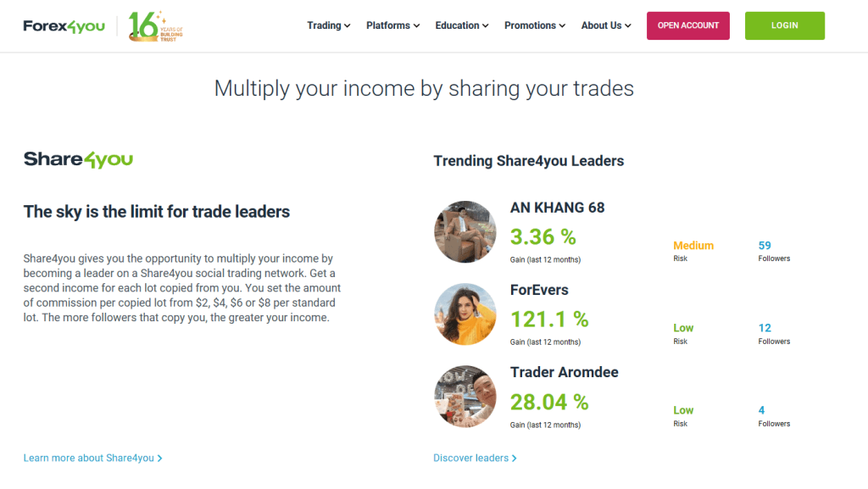Follow Learn more about Share4you link
Screen dimensions: 868x489
[93, 458]
